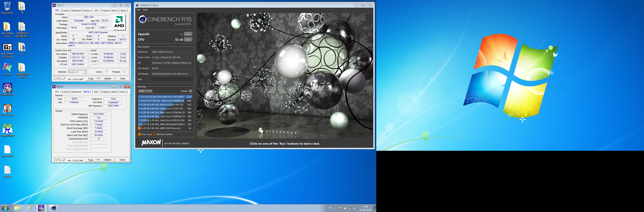The height and width of the screenshot is (212, 644).
Task: Open Socket #1 selection dropdown
Action: pos(77,72)
